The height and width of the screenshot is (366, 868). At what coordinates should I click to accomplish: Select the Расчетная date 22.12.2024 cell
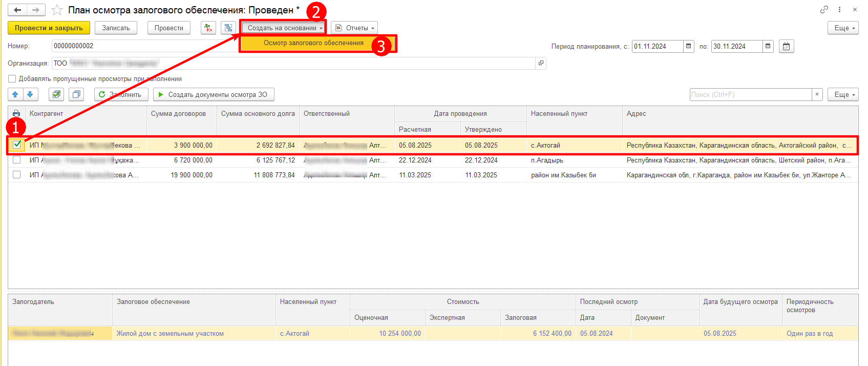pyautogui.click(x=428, y=160)
